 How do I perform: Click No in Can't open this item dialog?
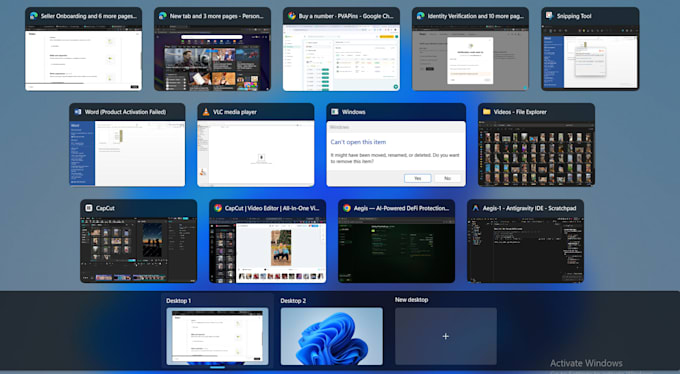(x=447, y=178)
